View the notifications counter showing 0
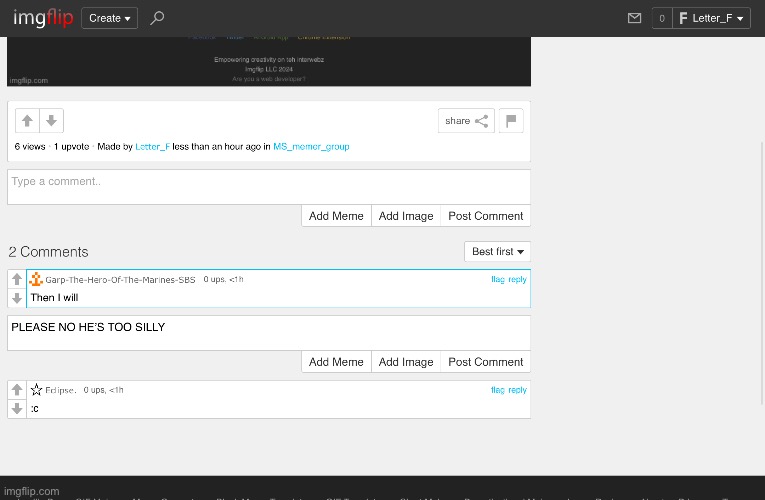 click(662, 19)
